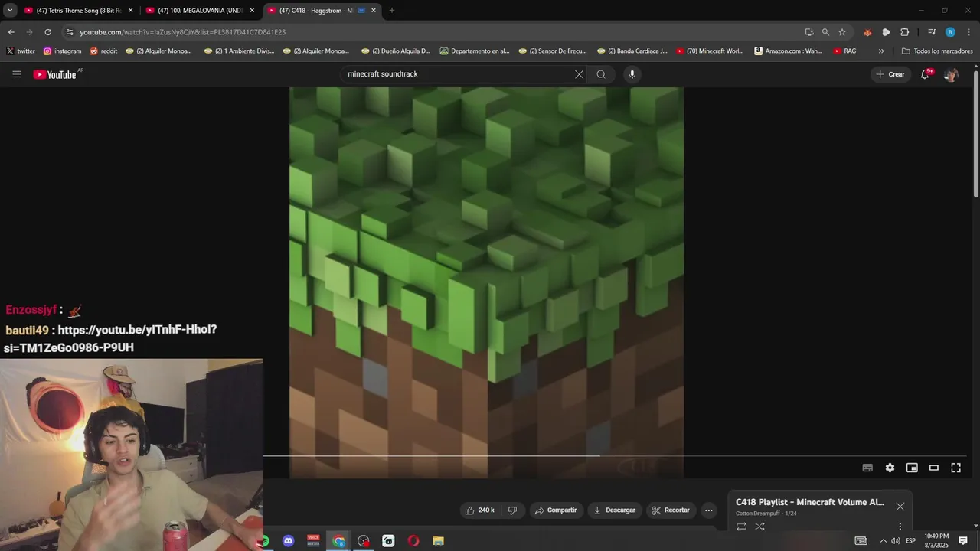Open the instagram bookmark

click(63, 51)
